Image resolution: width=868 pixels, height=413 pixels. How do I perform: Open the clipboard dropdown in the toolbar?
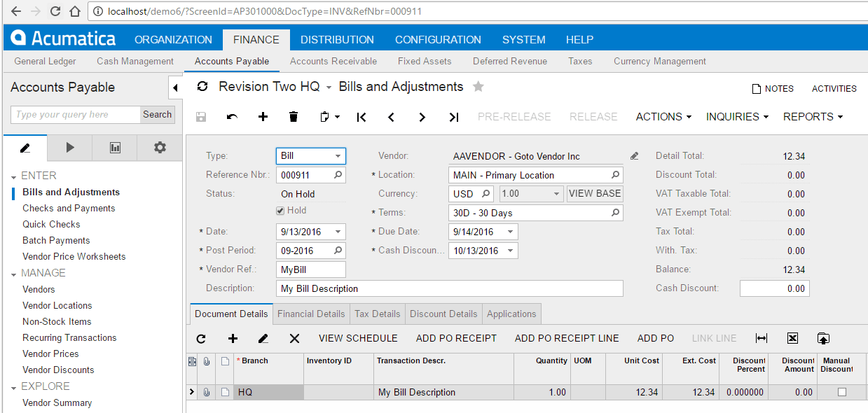coord(329,117)
